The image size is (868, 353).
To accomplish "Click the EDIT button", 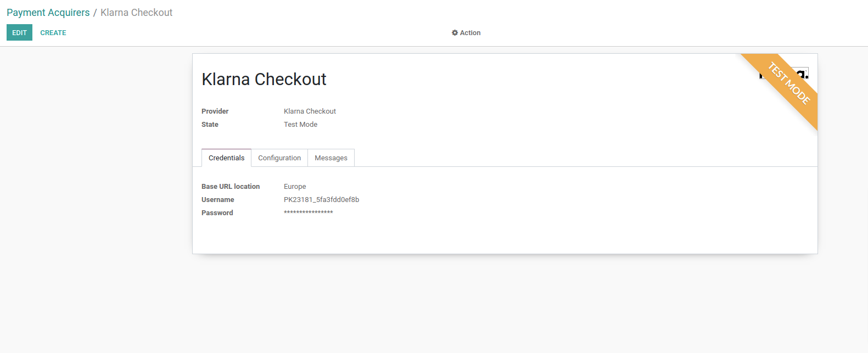I will (x=19, y=33).
